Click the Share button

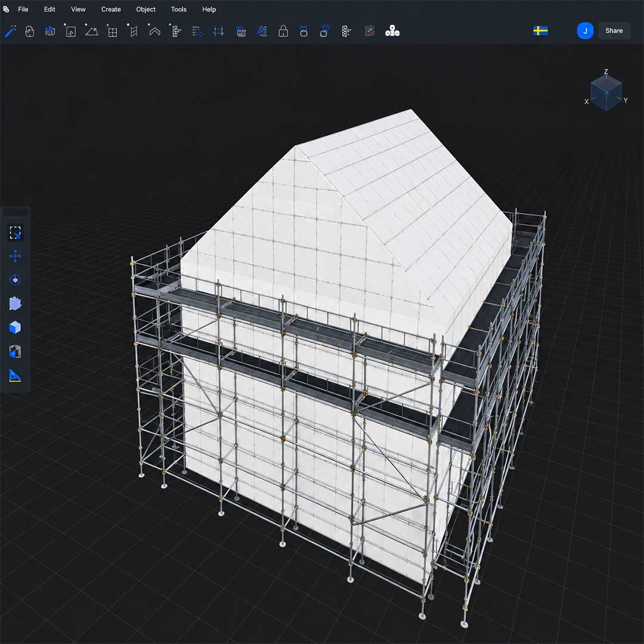tap(614, 31)
